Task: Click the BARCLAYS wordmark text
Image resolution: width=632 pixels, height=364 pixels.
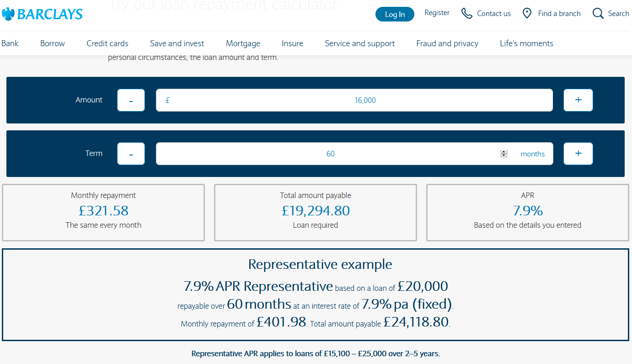Action: [50, 15]
